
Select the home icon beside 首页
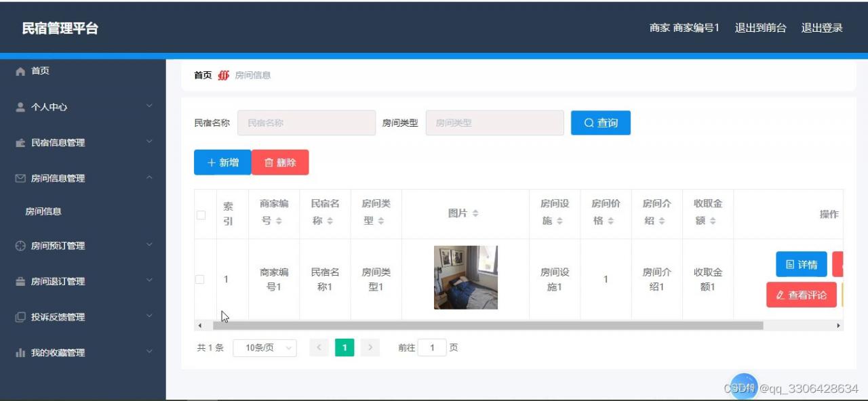pos(20,70)
